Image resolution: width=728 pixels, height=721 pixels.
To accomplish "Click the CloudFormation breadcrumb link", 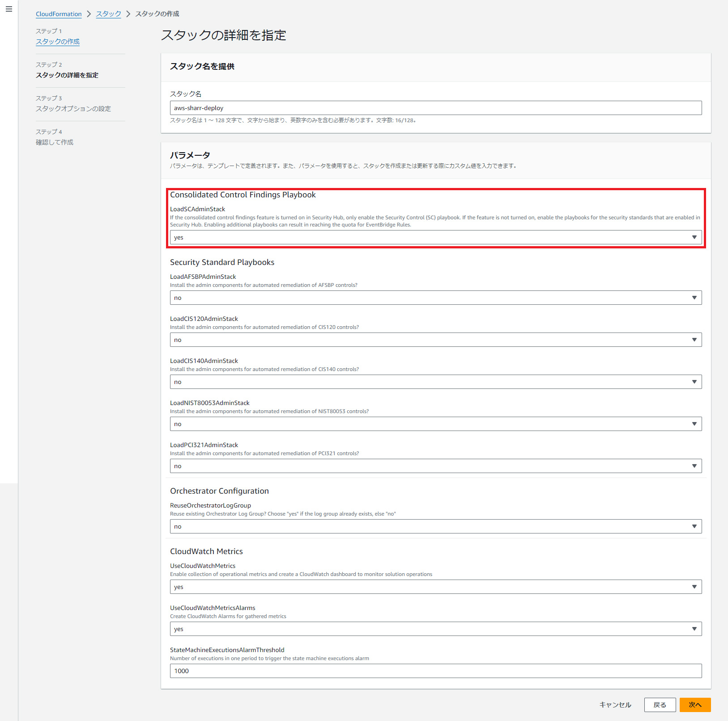I will tap(59, 14).
